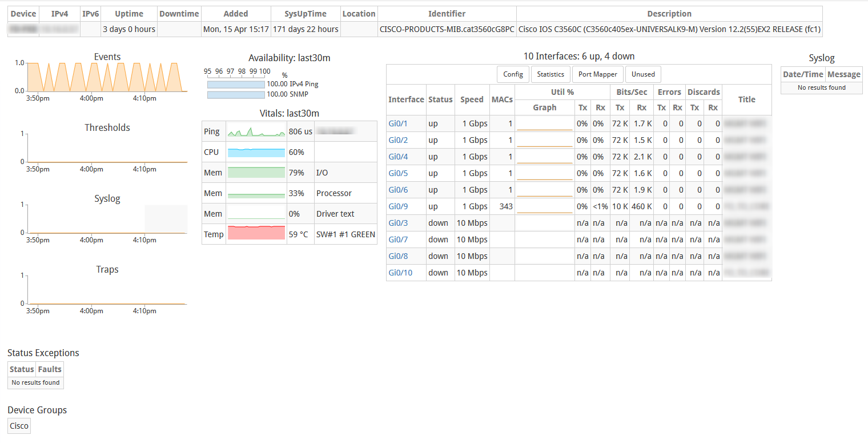Click the Availability: last30m heading
Viewport: 868px width, 443px height.
(290, 58)
